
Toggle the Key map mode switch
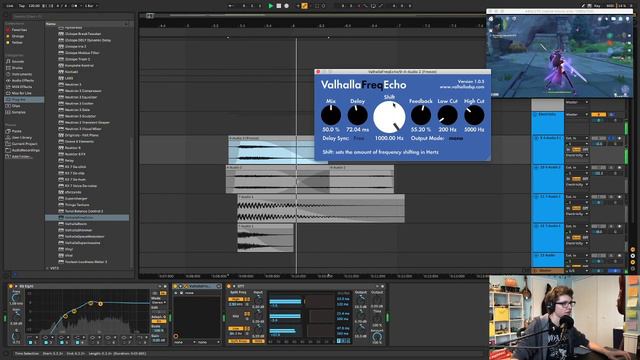598,6
